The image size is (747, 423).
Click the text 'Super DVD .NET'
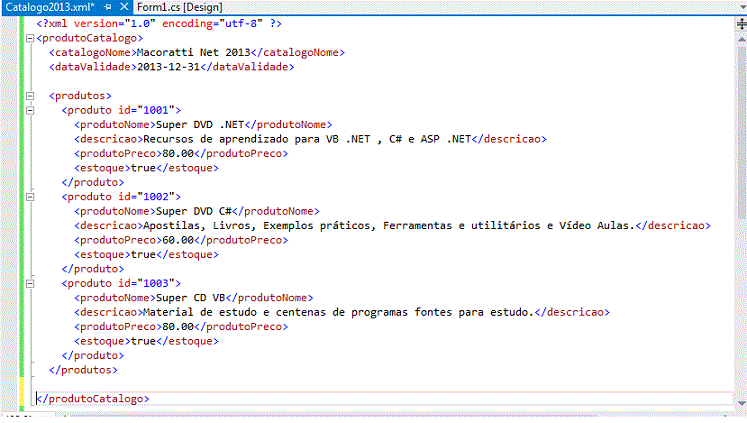(x=200, y=124)
